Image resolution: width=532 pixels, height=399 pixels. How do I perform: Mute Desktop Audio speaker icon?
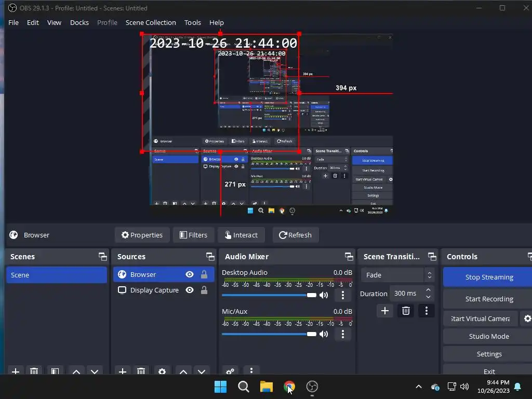[324, 295]
